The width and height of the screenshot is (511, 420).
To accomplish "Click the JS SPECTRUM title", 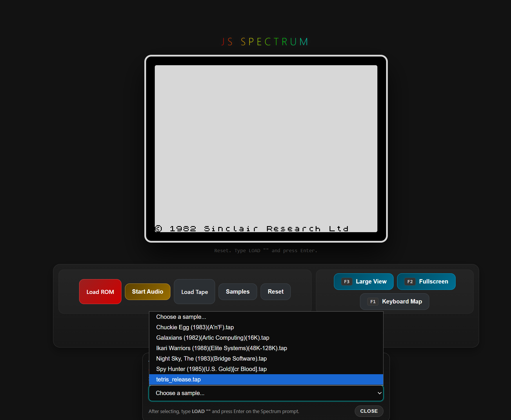I will point(265,42).
